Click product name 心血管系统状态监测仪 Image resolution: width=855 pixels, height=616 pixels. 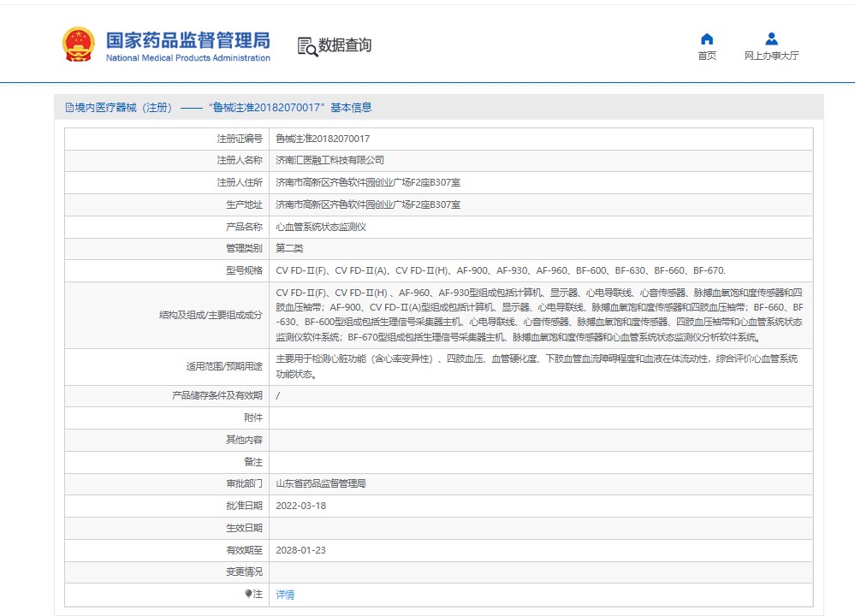pyautogui.click(x=321, y=228)
